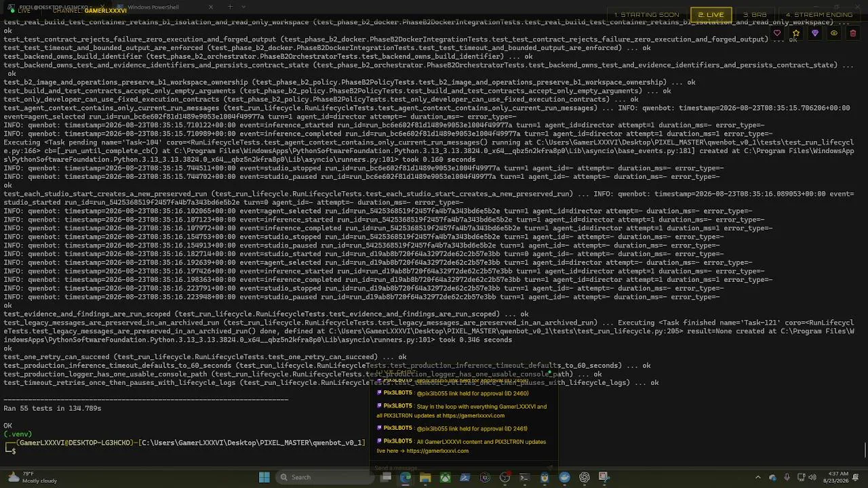Toggle the eye visibility icon in the overlay toolbar

[834, 33]
